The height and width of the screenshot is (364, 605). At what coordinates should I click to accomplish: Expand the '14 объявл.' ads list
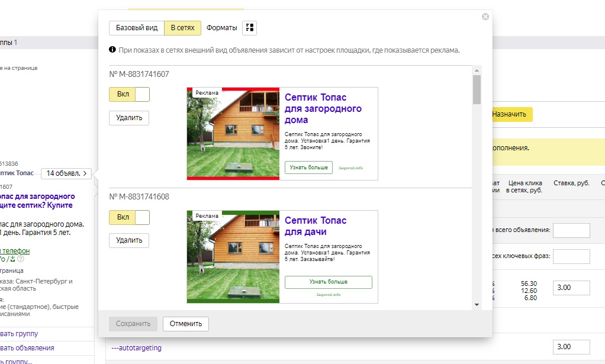[x=67, y=173]
